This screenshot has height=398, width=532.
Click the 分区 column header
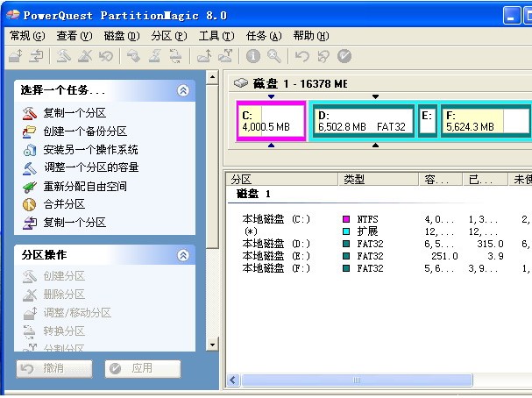[x=282, y=179]
